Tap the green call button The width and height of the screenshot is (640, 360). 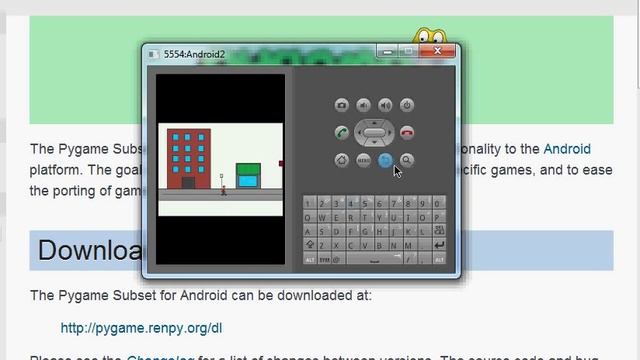pos(342,133)
